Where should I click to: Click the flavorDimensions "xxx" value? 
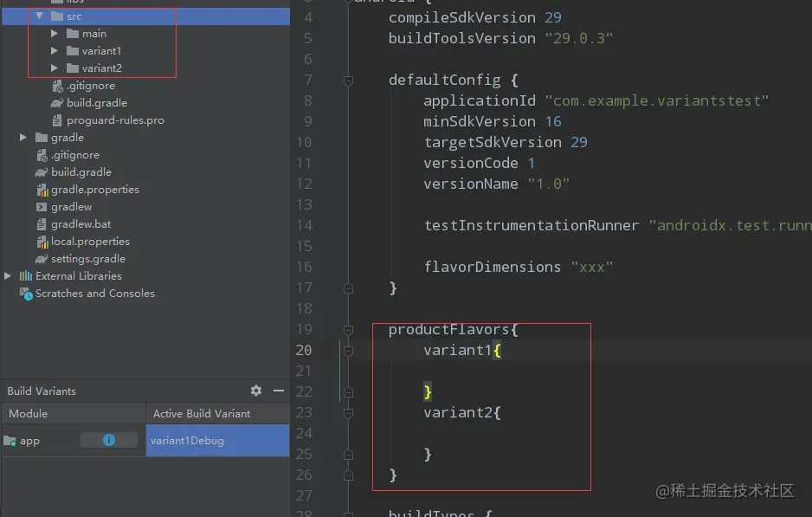(x=592, y=268)
